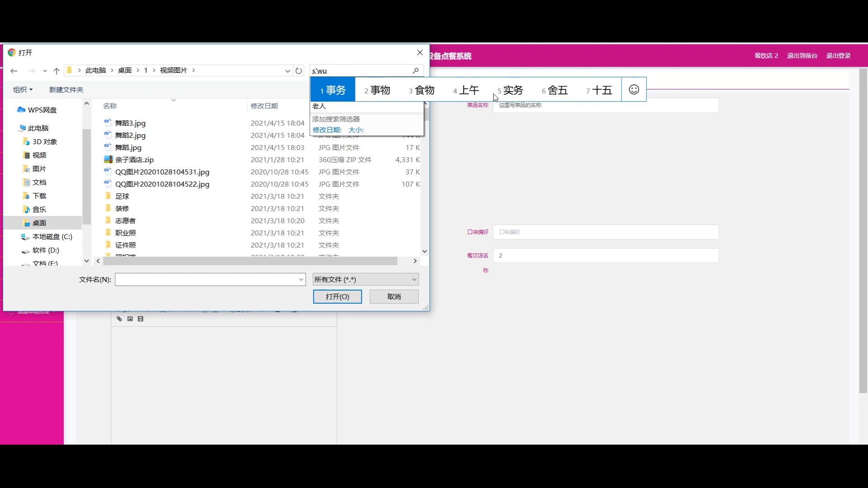
Task: Select the 亲子酒店.zip file
Action: tap(134, 160)
